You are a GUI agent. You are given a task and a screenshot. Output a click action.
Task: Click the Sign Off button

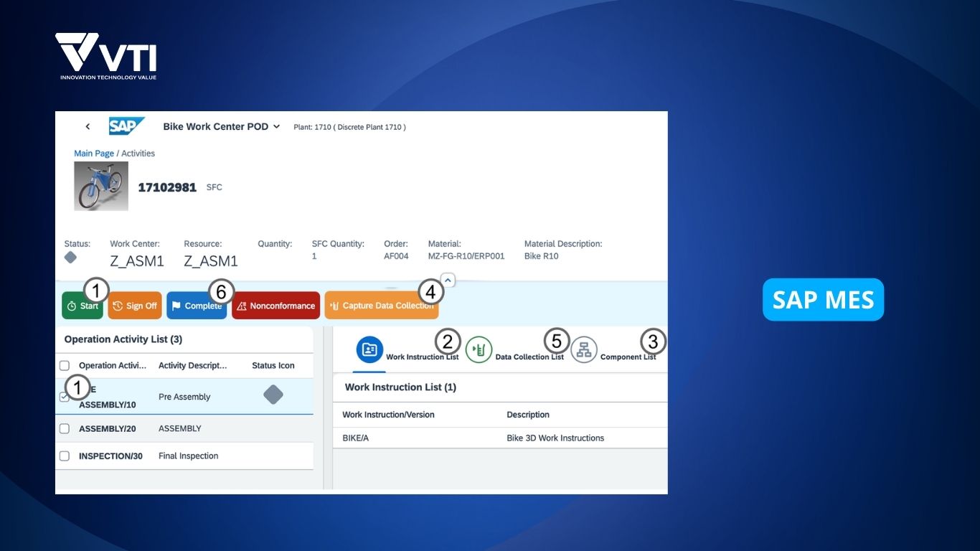tap(135, 306)
